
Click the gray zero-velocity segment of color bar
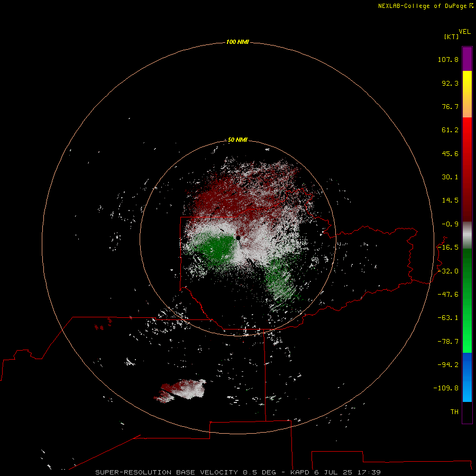(467, 235)
